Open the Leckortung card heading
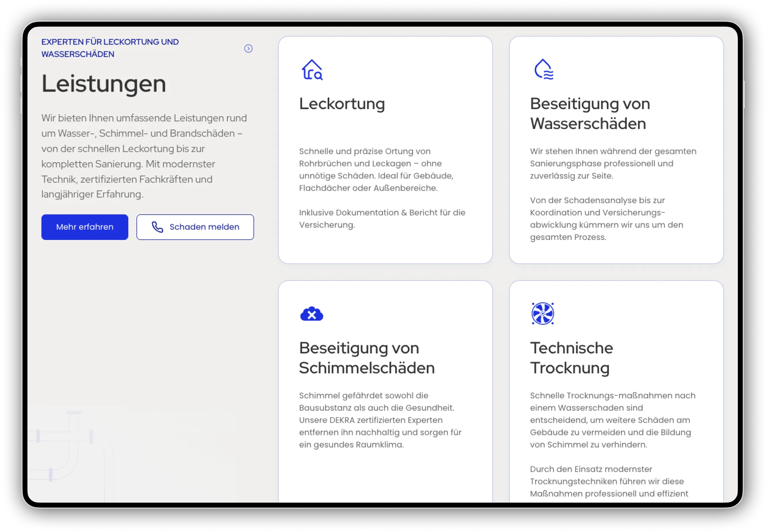Viewport: 768px width, 532px height. pyautogui.click(x=342, y=104)
